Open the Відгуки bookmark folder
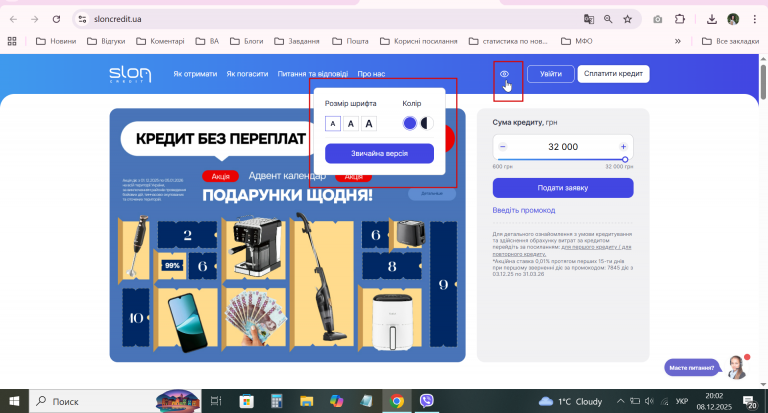Screen dimensions: 768x413 (x=106, y=41)
